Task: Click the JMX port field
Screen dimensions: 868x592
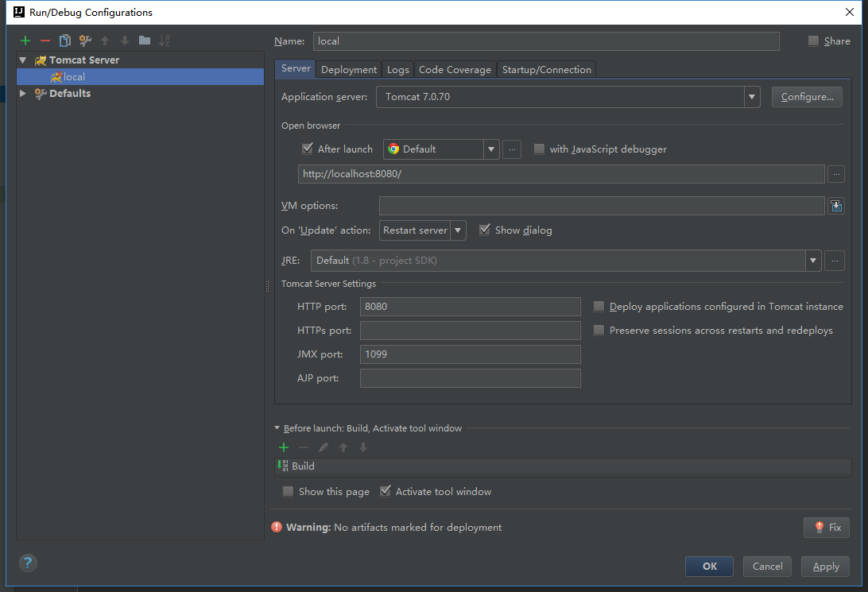Action: [470, 354]
